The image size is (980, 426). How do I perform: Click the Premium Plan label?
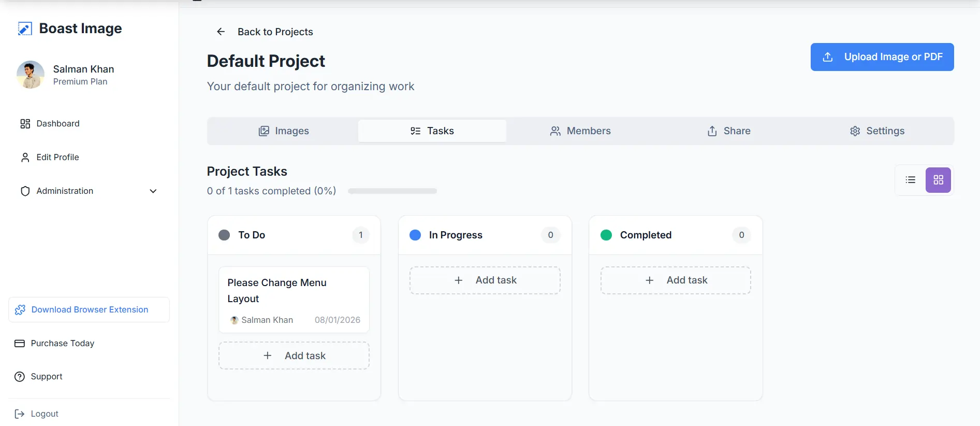coord(80,82)
